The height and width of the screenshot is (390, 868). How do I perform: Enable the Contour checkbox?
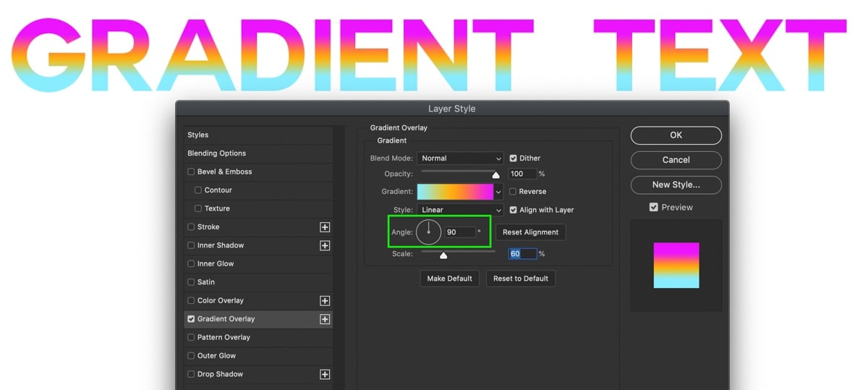[198, 190]
